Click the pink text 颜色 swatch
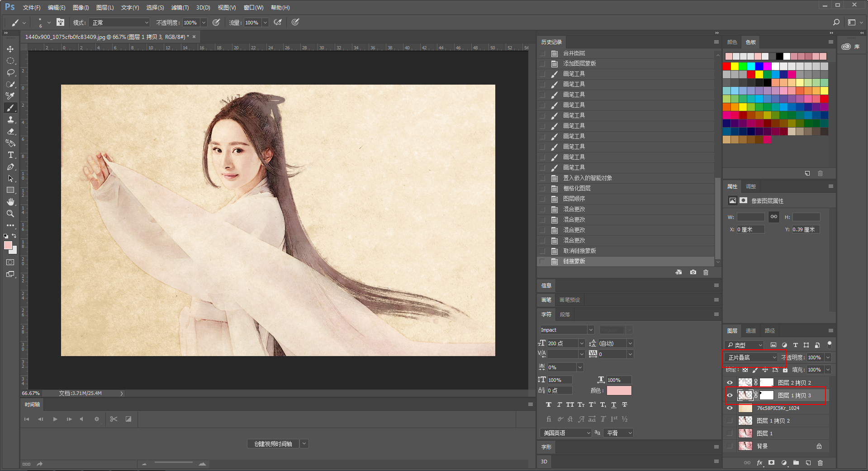 tap(619, 390)
